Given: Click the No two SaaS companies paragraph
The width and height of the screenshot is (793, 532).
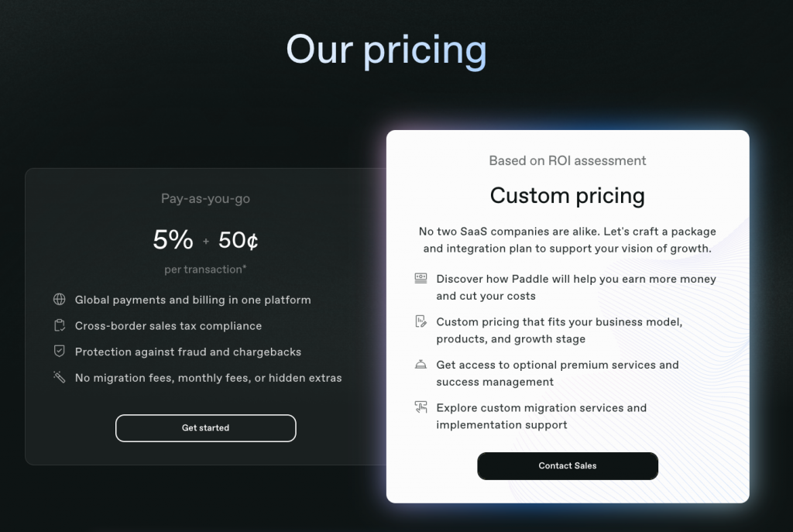Looking at the screenshot, I should click(568, 240).
